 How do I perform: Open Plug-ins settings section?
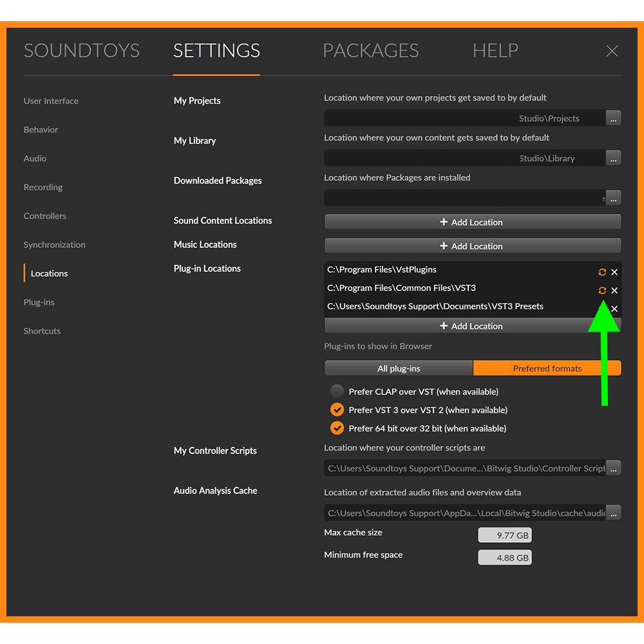39,302
